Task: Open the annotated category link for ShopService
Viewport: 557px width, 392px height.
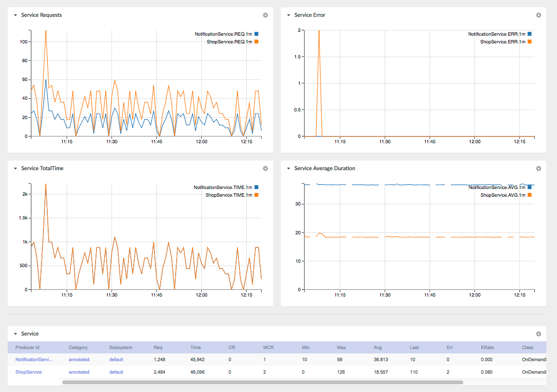Action: [79, 372]
